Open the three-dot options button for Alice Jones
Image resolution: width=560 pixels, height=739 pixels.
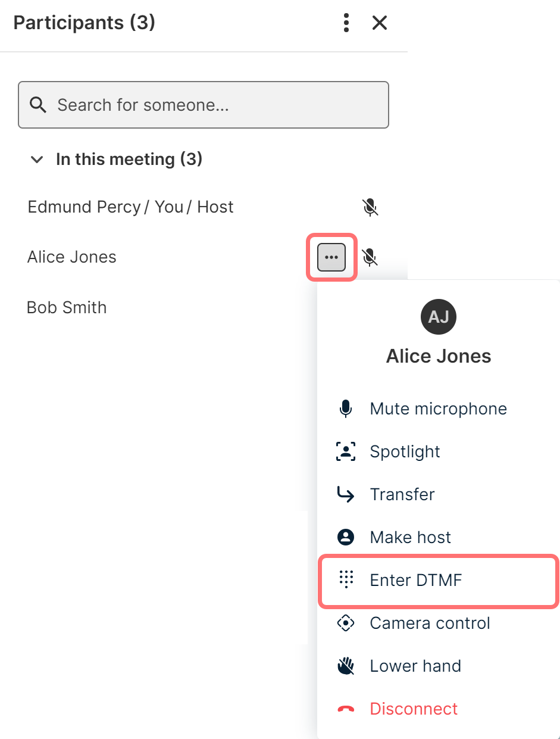tap(331, 257)
